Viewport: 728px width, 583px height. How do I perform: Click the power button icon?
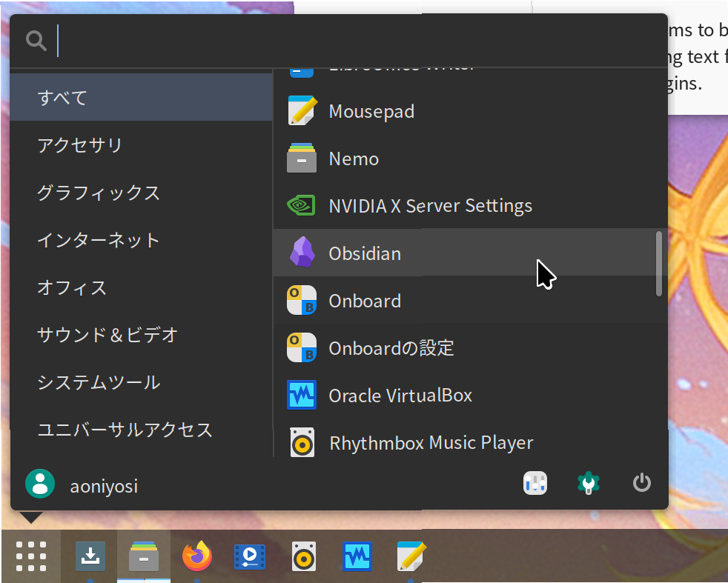pos(642,483)
